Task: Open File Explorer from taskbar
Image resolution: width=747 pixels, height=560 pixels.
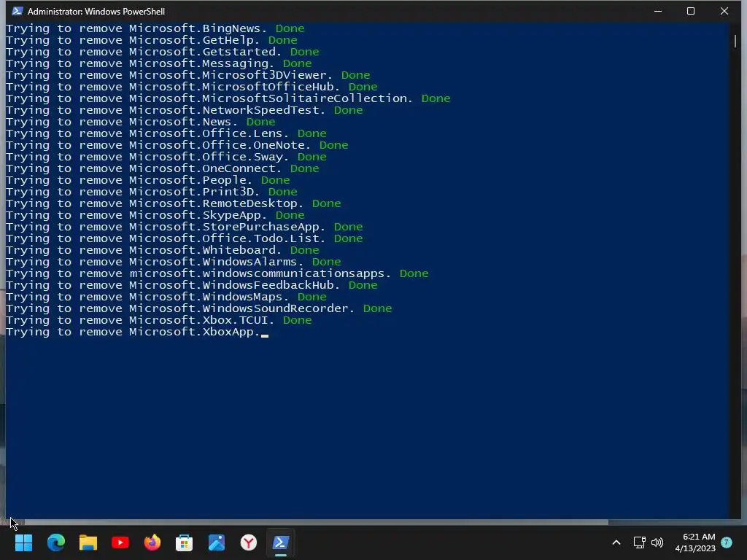Action: coord(88,542)
